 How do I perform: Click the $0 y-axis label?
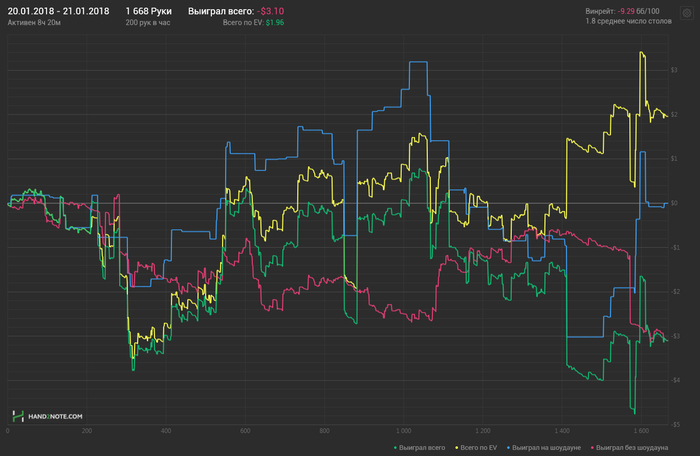pos(674,203)
